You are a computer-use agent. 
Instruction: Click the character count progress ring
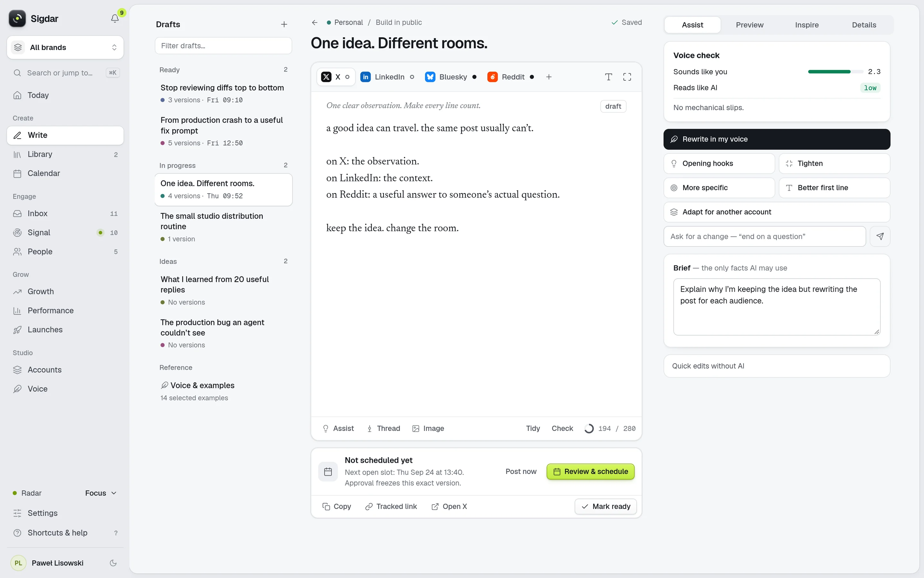tap(589, 429)
